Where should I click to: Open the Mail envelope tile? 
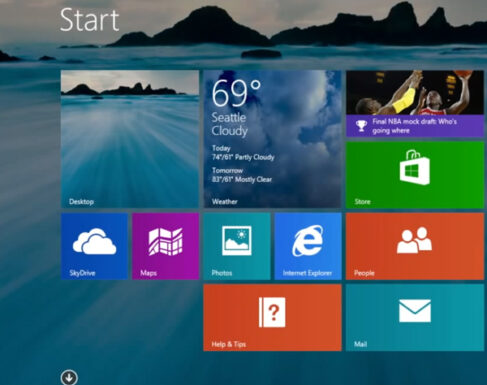point(415,317)
